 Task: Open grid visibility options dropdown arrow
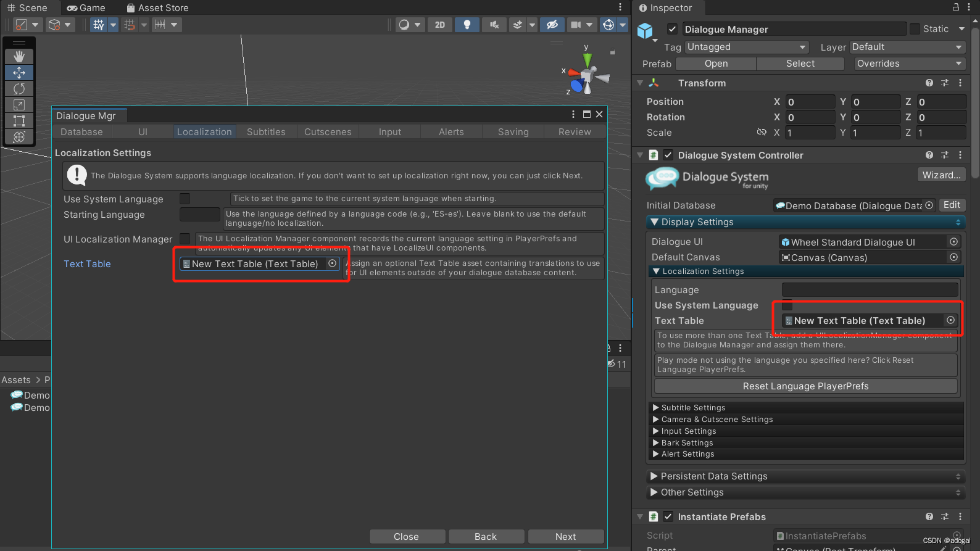(x=113, y=25)
